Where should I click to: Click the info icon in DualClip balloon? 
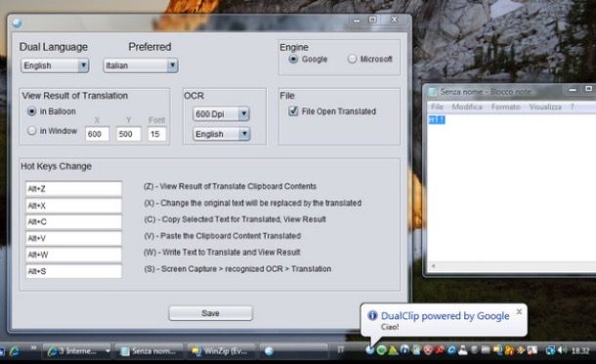click(372, 315)
